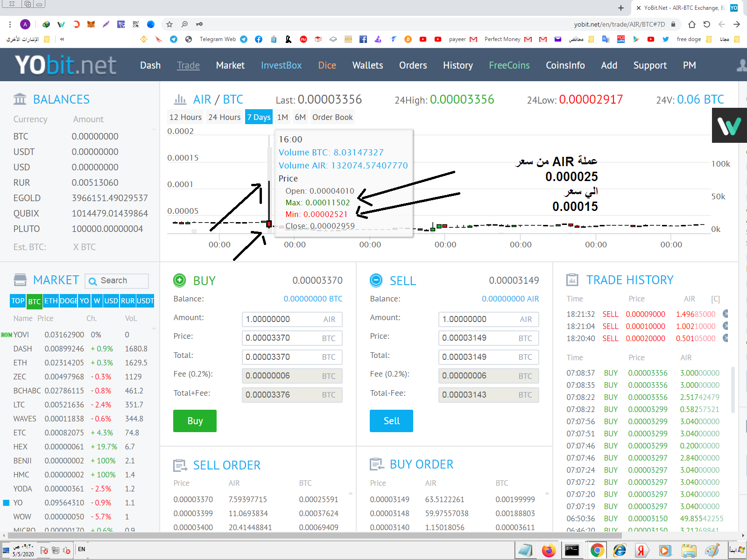Go to the InvestBox page
The height and width of the screenshot is (560, 747).
pos(281,65)
